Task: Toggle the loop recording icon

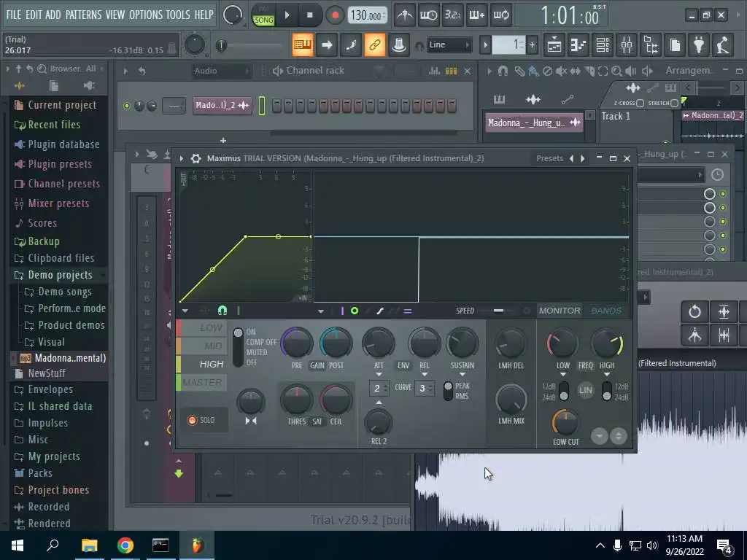Action: point(501,15)
